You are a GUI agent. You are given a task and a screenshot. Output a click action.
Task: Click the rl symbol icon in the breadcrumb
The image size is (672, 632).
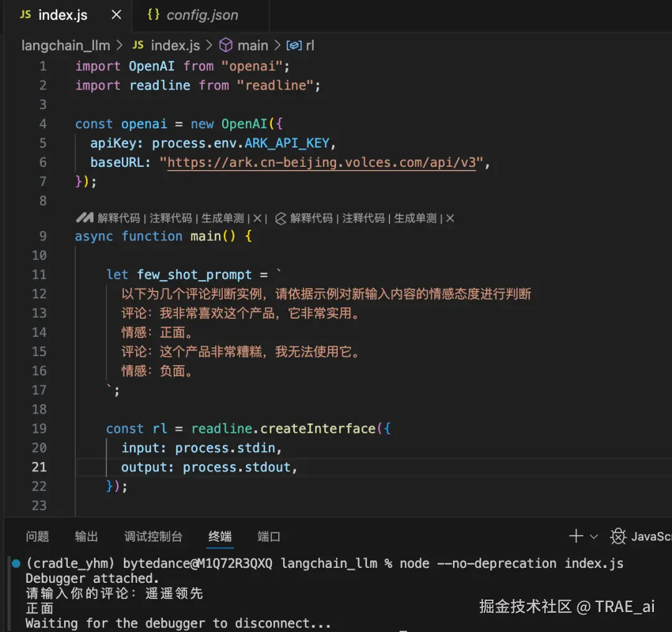coord(293,45)
